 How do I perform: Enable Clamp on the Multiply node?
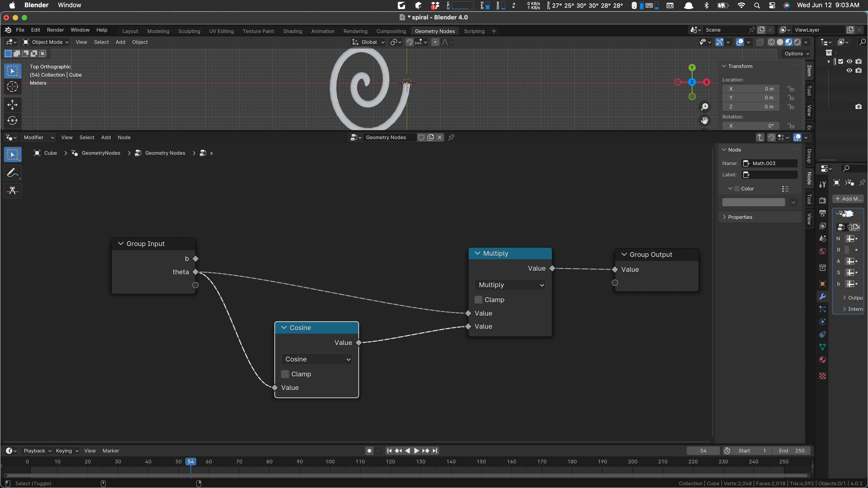pos(478,300)
